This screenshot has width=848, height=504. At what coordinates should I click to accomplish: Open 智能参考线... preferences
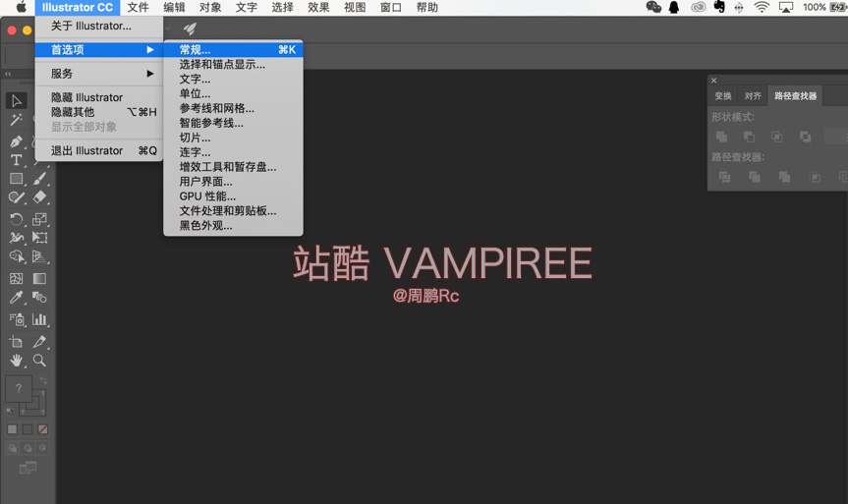coord(233,123)
